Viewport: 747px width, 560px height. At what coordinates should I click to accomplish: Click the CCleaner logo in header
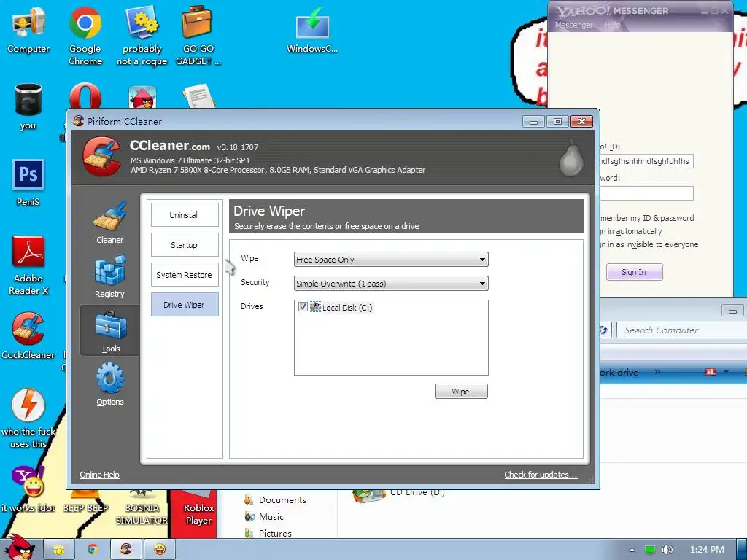pyautogui.click(x=101, y=157)
